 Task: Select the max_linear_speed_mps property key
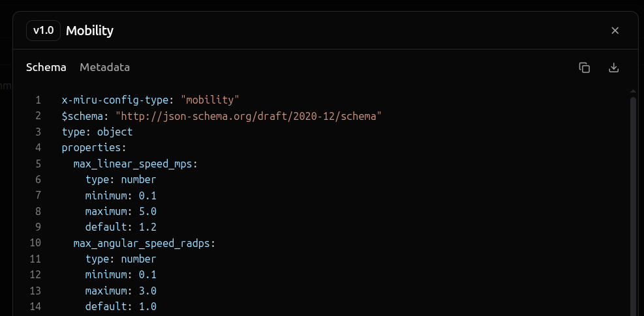[x=133, y=164]
